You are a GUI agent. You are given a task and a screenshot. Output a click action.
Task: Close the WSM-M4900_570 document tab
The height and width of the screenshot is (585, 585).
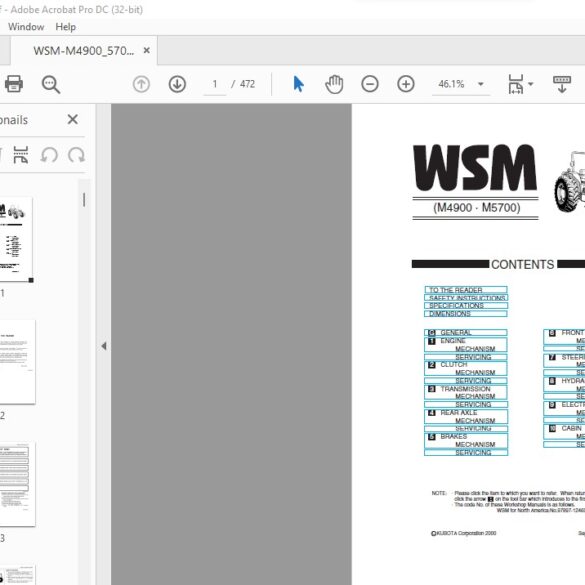(x=147, y=50)
